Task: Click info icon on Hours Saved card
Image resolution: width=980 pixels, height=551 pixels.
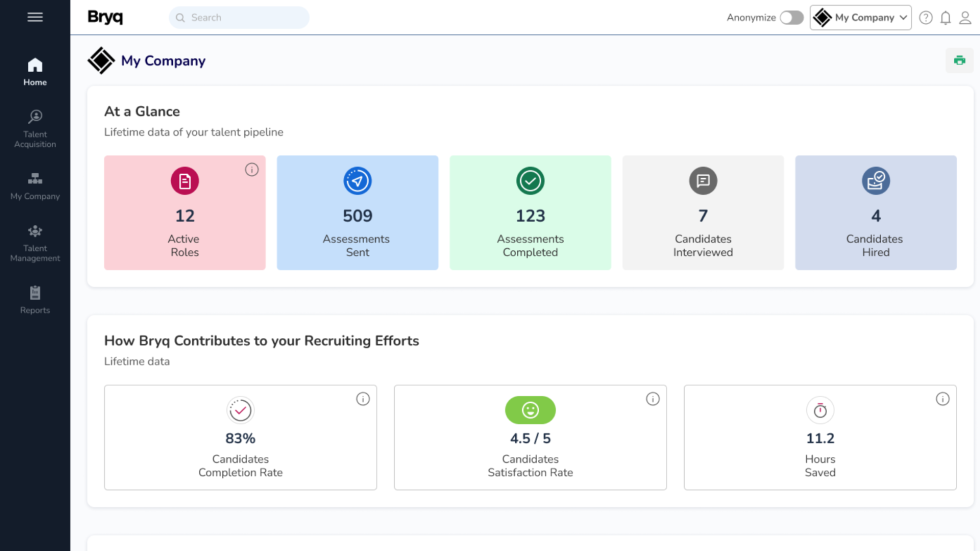Action: (x=942, y=399)
